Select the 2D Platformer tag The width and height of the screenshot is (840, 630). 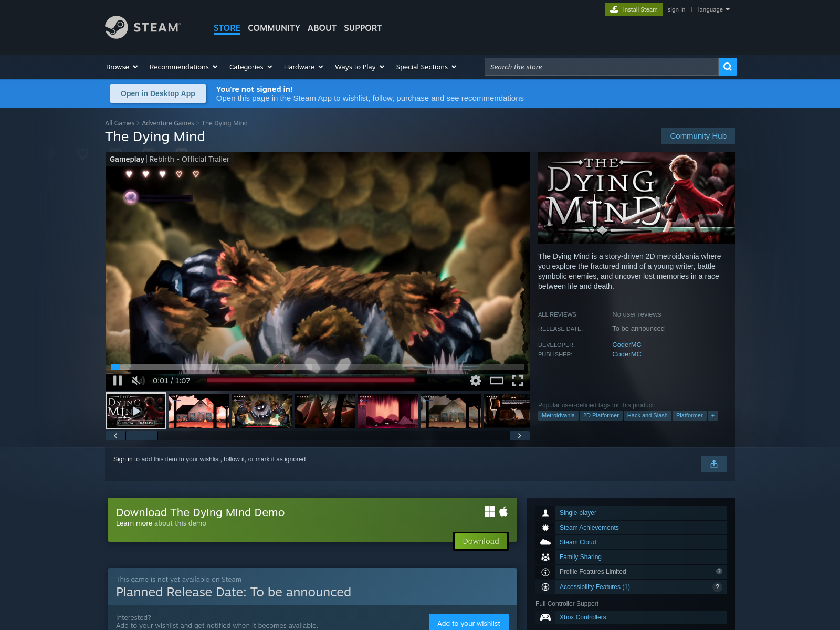coord(601,416)
